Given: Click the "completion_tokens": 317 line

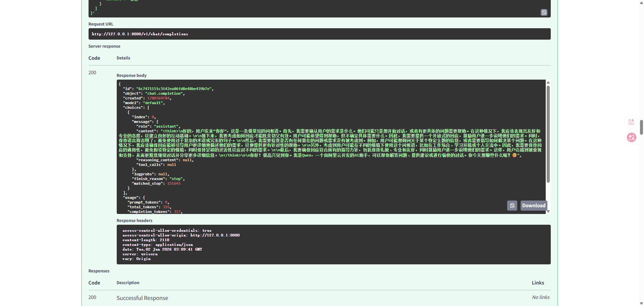Looking at the screenshot, I should coord(155,212).
